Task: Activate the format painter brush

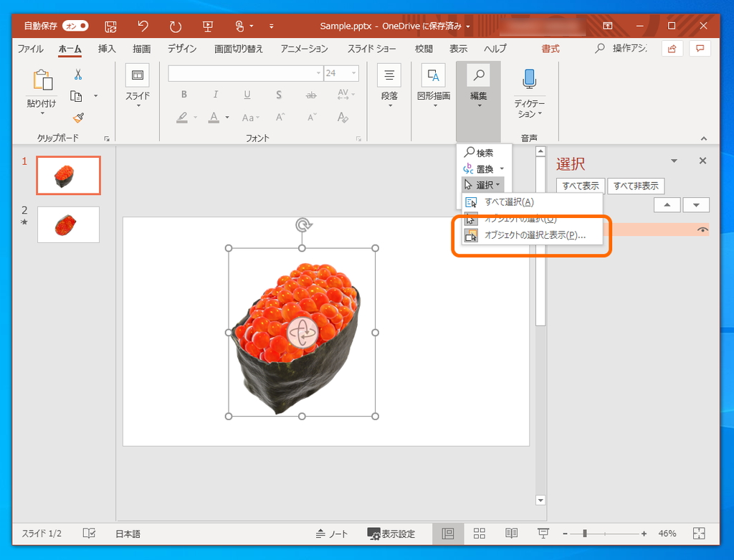Action: click(78, 117)
